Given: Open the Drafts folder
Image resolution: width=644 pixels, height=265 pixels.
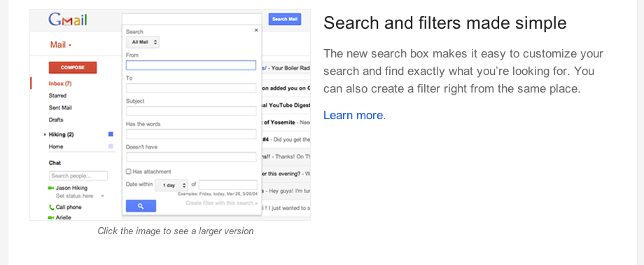Looking at the screenshot, I should (56, 120).
